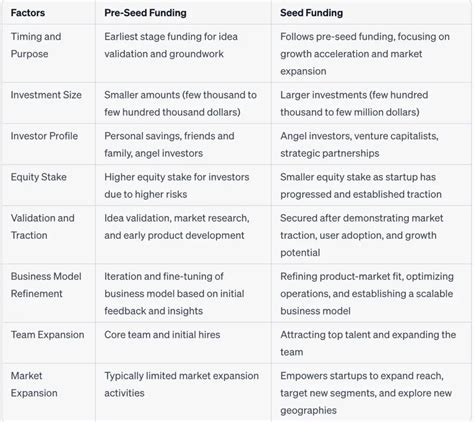The image size is (474, 422).
Task: Select the Investment Size row label
Action: [46, 95]
